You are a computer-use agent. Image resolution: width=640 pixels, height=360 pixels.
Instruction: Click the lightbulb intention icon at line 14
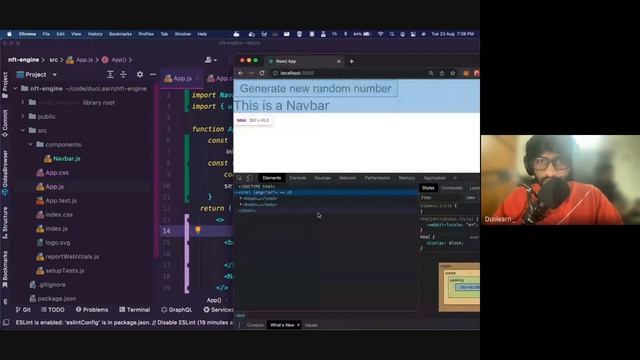198,230
